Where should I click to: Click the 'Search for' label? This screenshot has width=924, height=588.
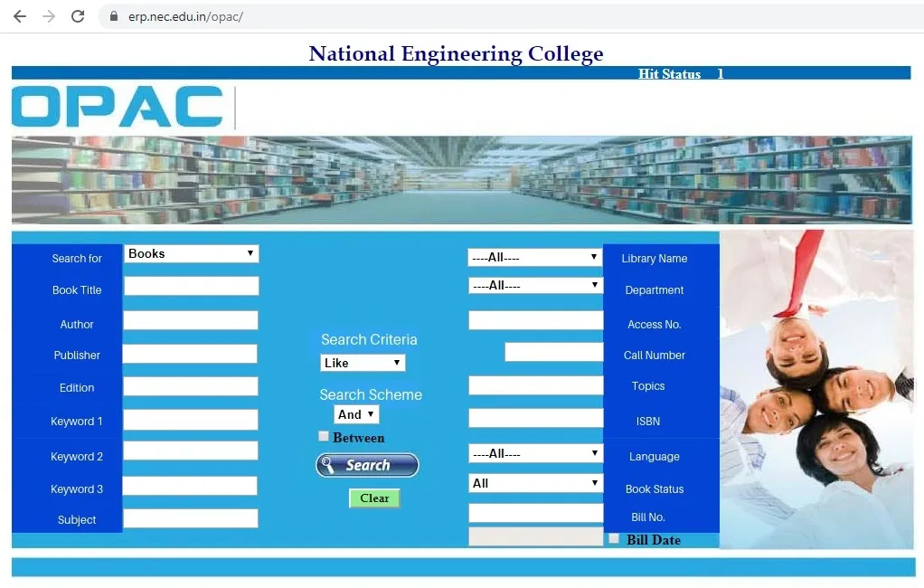pos(77,259)
